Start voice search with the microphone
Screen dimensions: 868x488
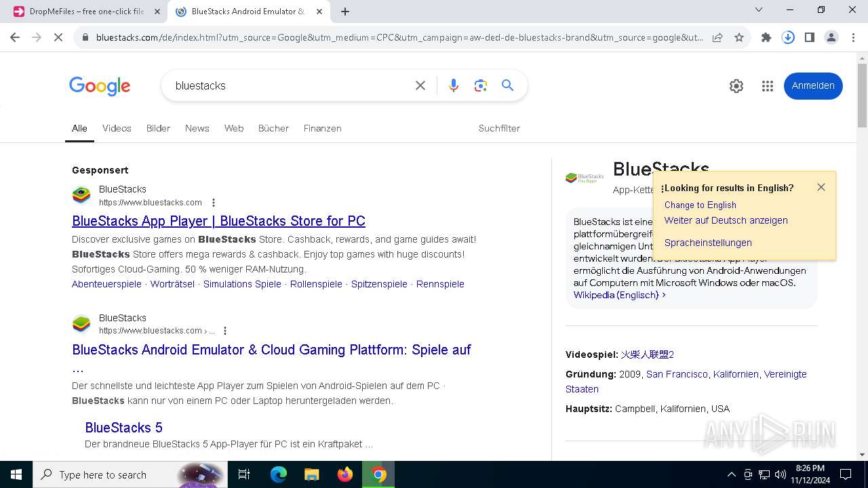pos(454,85)
